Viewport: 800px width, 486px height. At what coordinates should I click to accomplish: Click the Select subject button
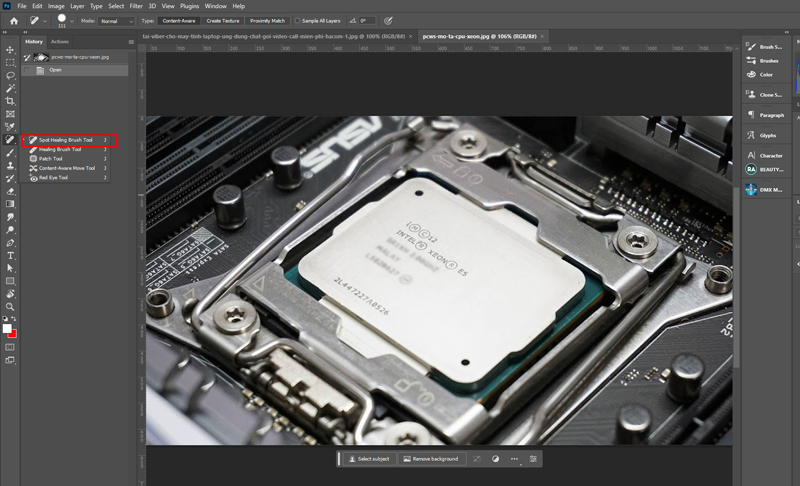tap(369, 459)
